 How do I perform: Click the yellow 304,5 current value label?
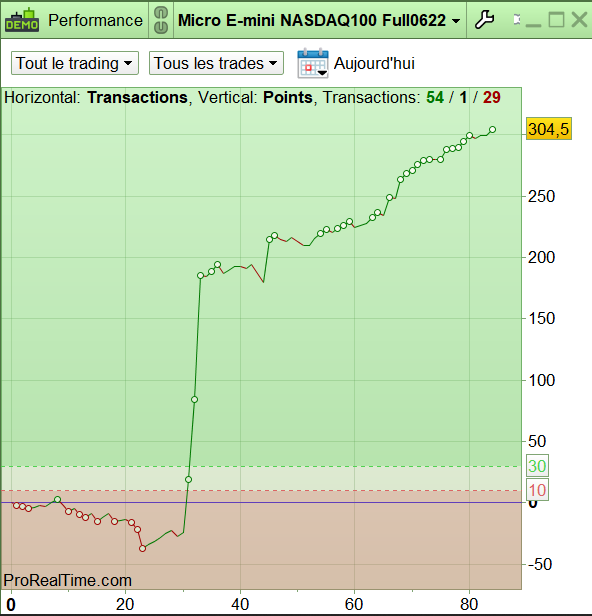click(x=548, y=129)
